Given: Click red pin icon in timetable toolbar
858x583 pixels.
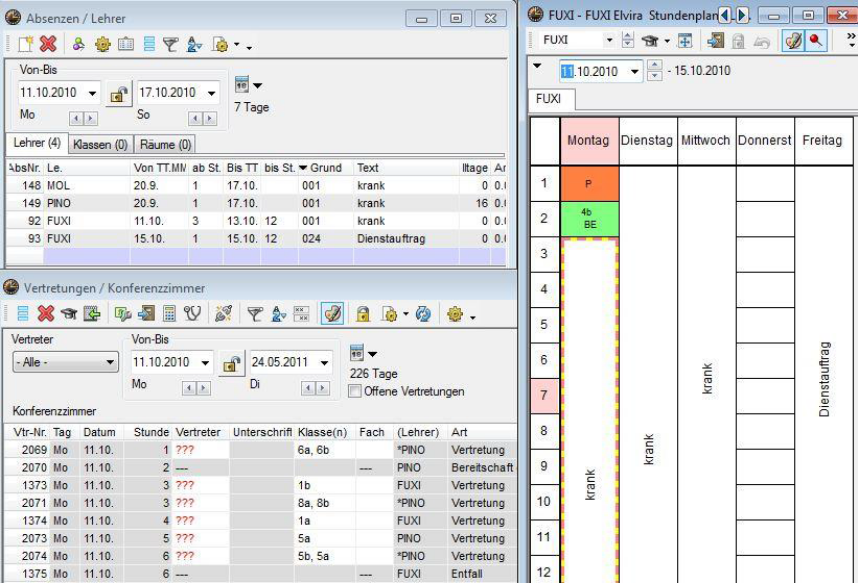Looking at the screenshot, I should tap(817, 41).
